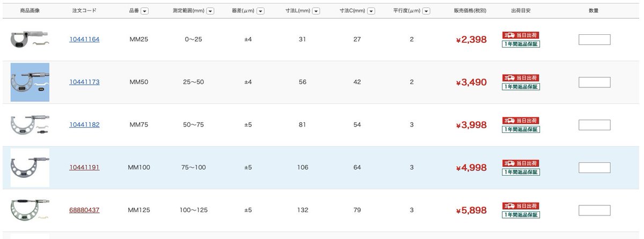Screen dimensions: 644x239
Task: Click measuring range 25～50
Action: click(193, 82)
